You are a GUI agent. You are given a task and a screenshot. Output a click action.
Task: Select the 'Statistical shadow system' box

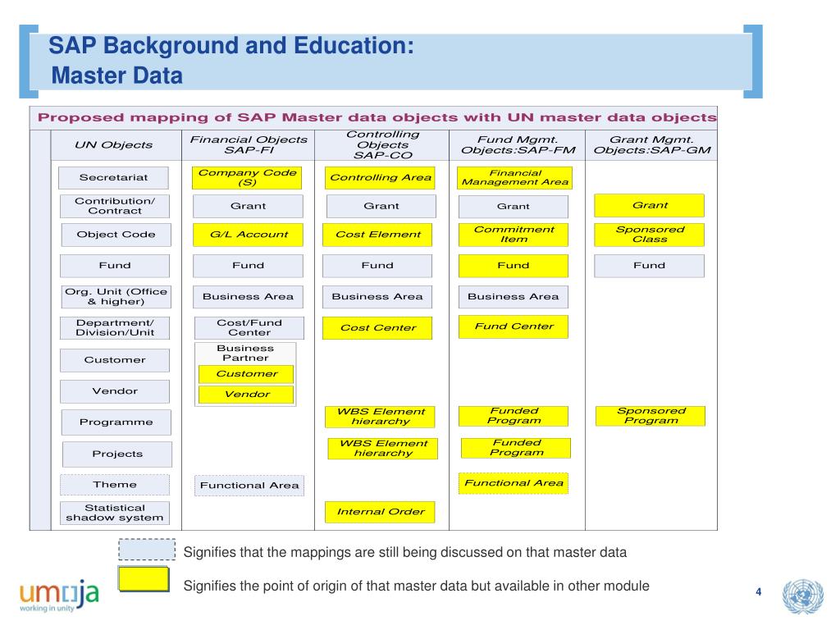pyautogui.click(x=115, y=513)
